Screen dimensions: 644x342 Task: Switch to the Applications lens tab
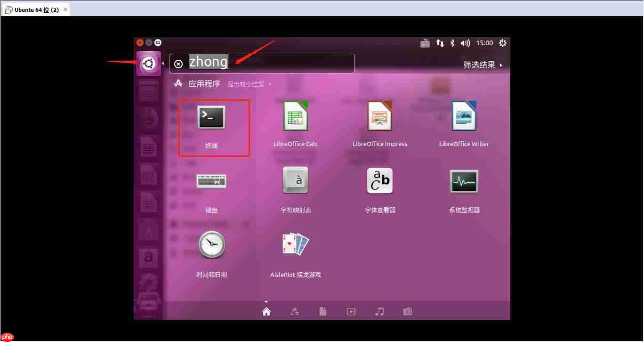295,311
